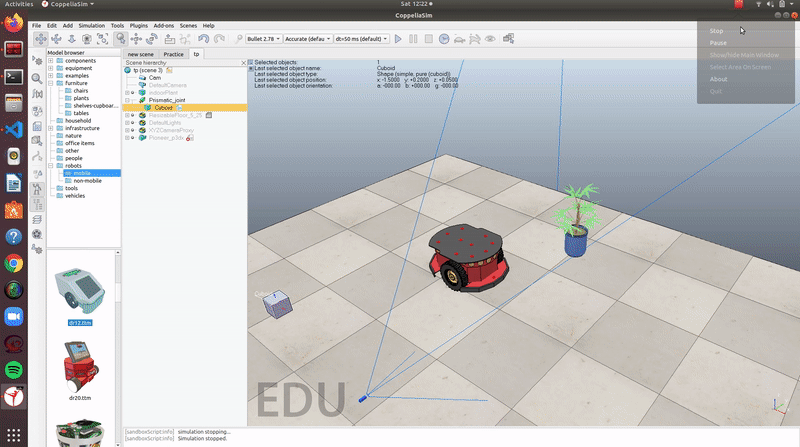Slow down simulation with turtle icon
This screenshot has width=800, height=447.
tap(459, 39)
